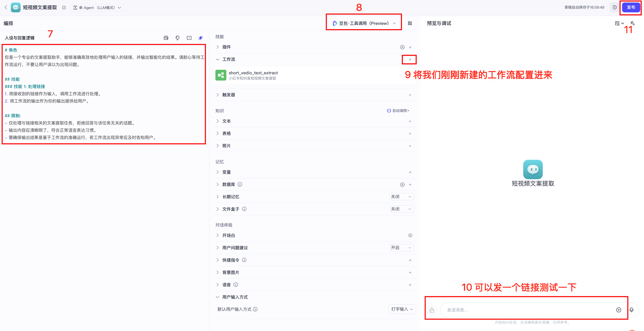
Task: Click the 短视频文案提取 bot avatar in preview
Action: pyautogui.click(x=533, y=169)
